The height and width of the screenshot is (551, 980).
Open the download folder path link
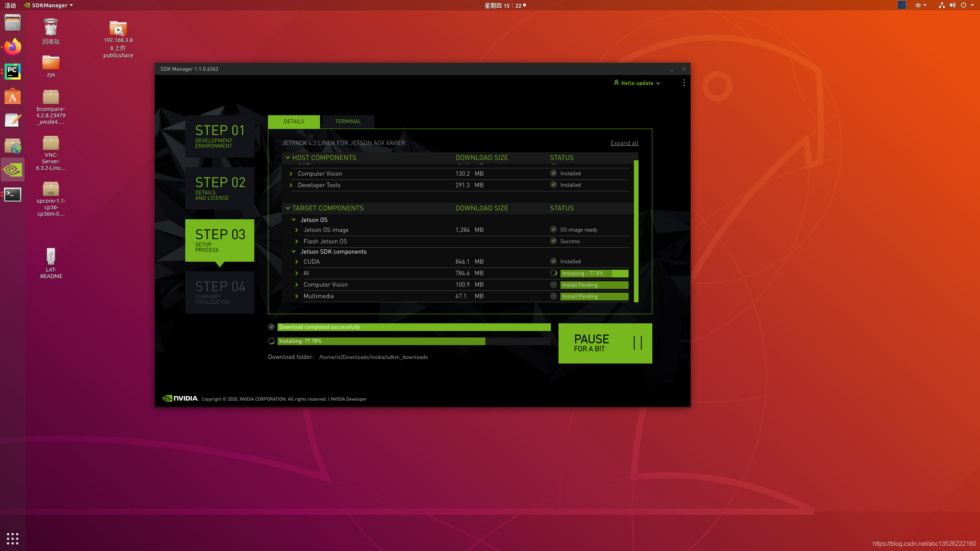(373, 357)
